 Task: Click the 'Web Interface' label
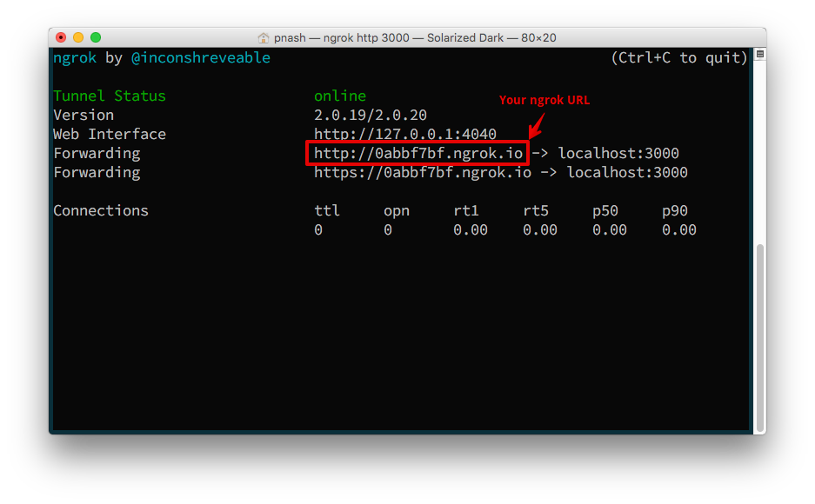pyautogui.click(x=110, y=135)
